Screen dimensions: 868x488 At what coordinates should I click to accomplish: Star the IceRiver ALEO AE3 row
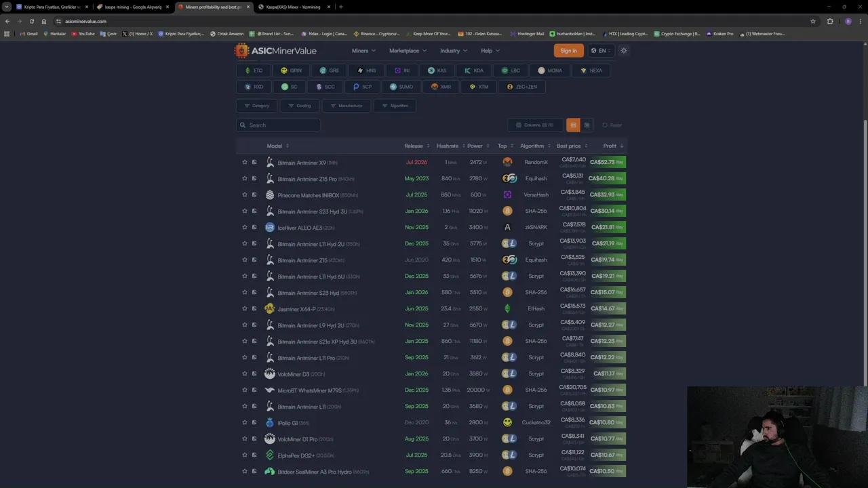pyautogui.click(x=245, y=227)
